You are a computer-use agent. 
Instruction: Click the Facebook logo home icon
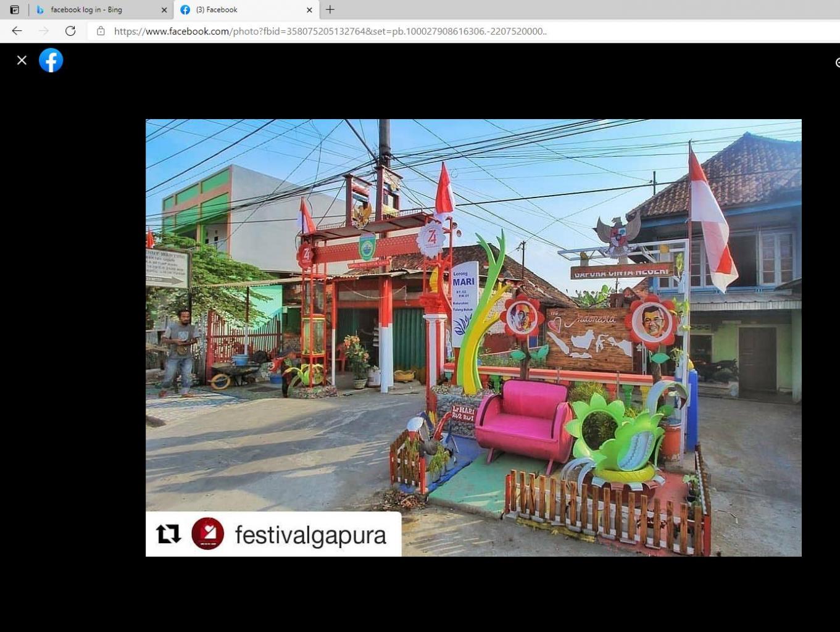tap(51, 60)
